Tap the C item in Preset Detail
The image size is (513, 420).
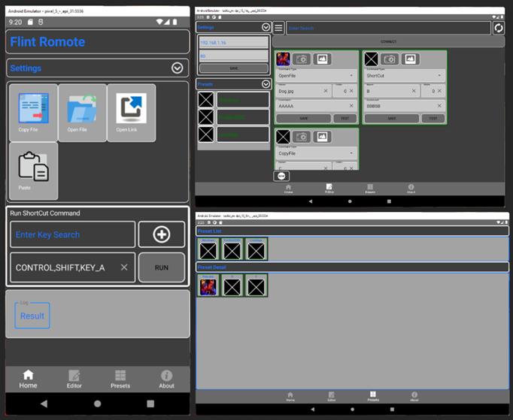click(x=256, y=286)
